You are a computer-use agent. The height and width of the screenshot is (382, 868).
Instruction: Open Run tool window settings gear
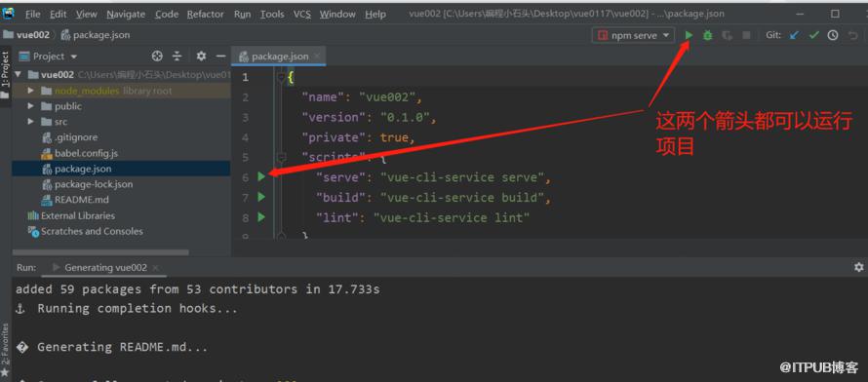(858, 267)
